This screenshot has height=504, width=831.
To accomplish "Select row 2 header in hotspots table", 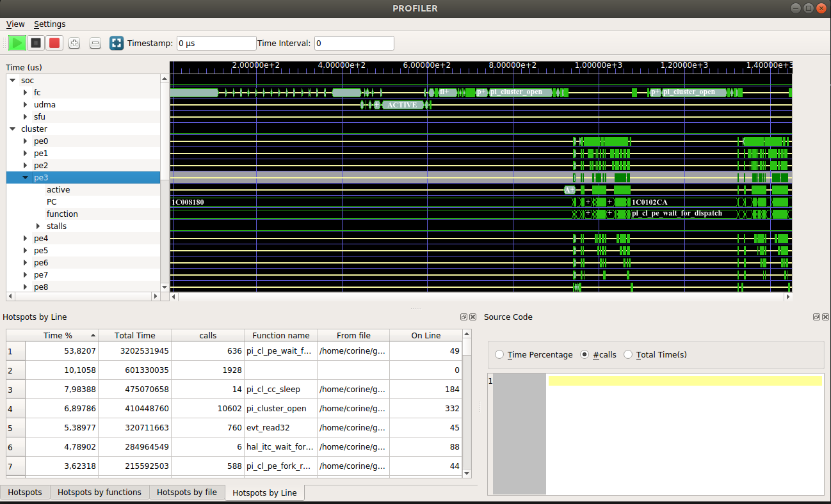I will point(15,370).
